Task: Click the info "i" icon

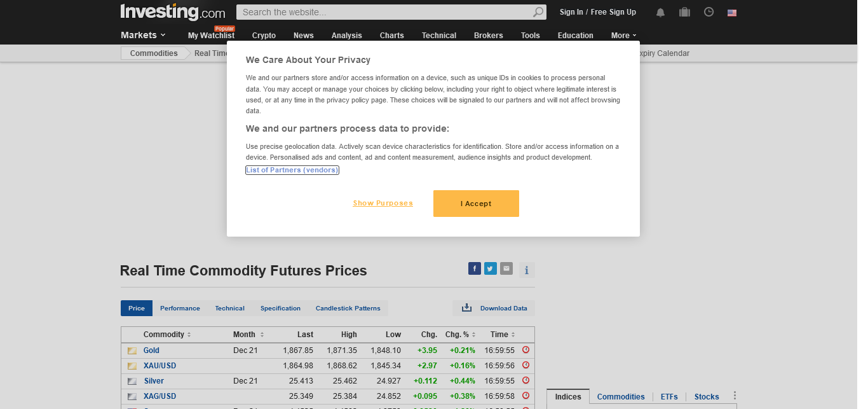Action: (527, 270)
